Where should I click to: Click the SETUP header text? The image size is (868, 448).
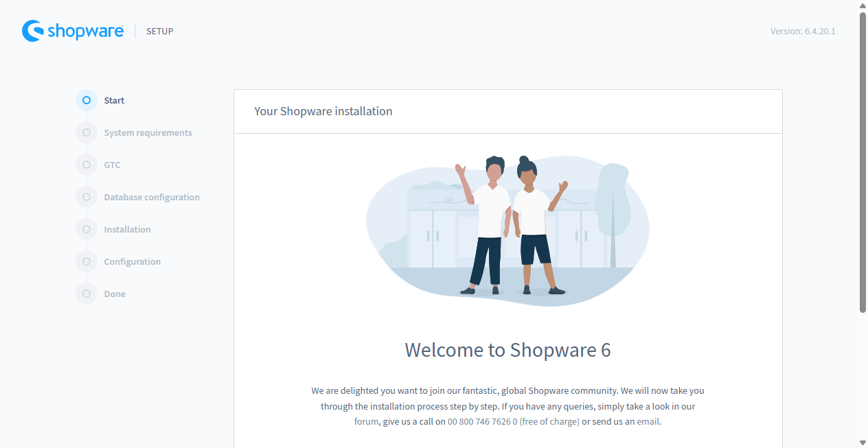pyautogui.click(x=160, y=31)
